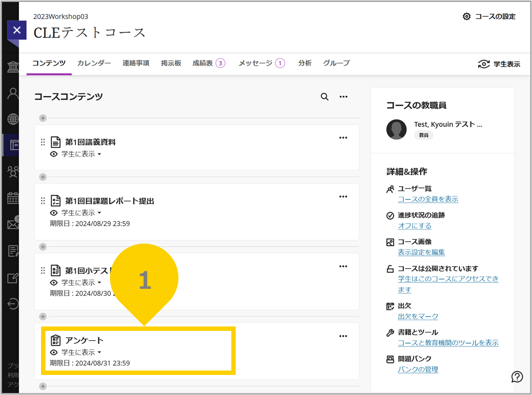Click the 期限日 : 2024/08/29 23:59 text
This screenshot has width=532, height=395.
(x=90, y=224)
